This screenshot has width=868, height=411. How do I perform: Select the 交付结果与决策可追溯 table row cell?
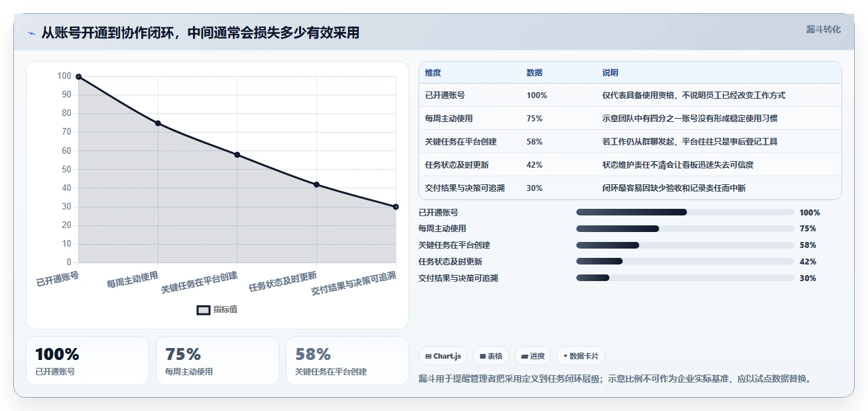click(x=465, y=188)
